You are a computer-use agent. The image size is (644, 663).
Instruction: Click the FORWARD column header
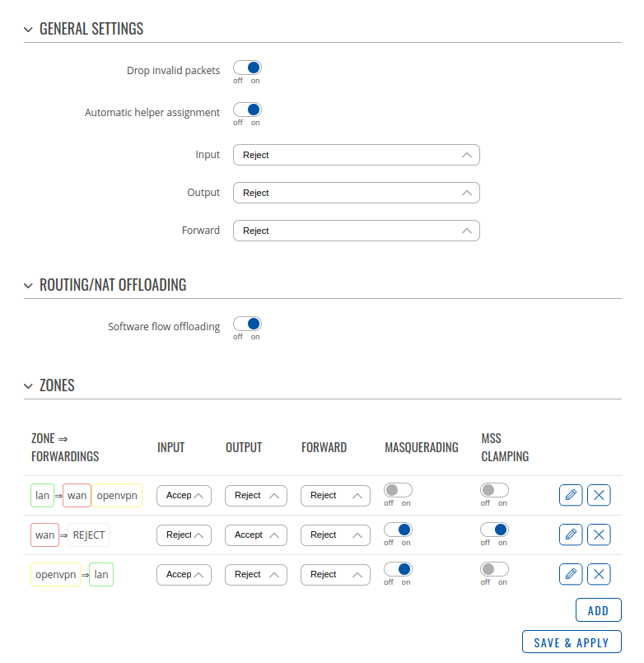point(324,447)
